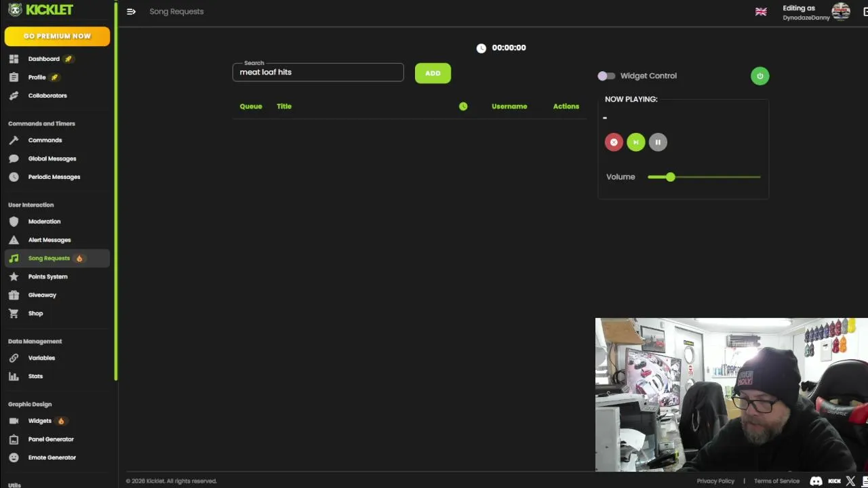
Task: Open the Dashboard page
Action: (43, 59)
